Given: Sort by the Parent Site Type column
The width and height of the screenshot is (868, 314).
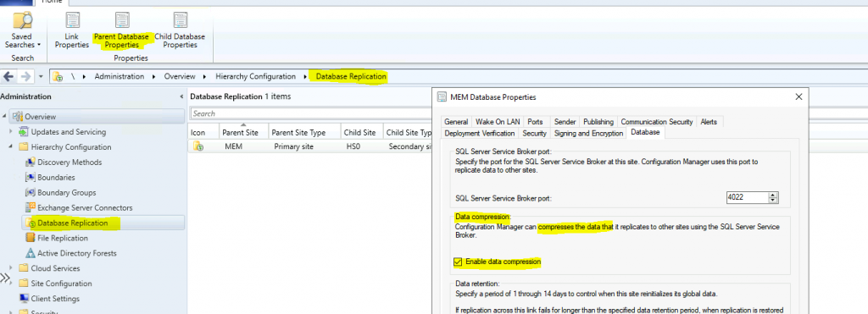Looking at the screenshot, I should coord(304,133).
